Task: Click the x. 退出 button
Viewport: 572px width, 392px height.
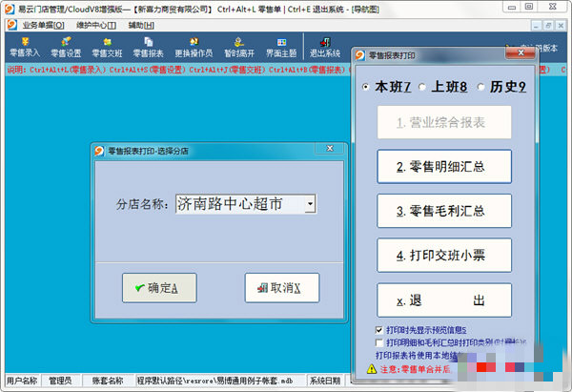Action: point(444,300)
